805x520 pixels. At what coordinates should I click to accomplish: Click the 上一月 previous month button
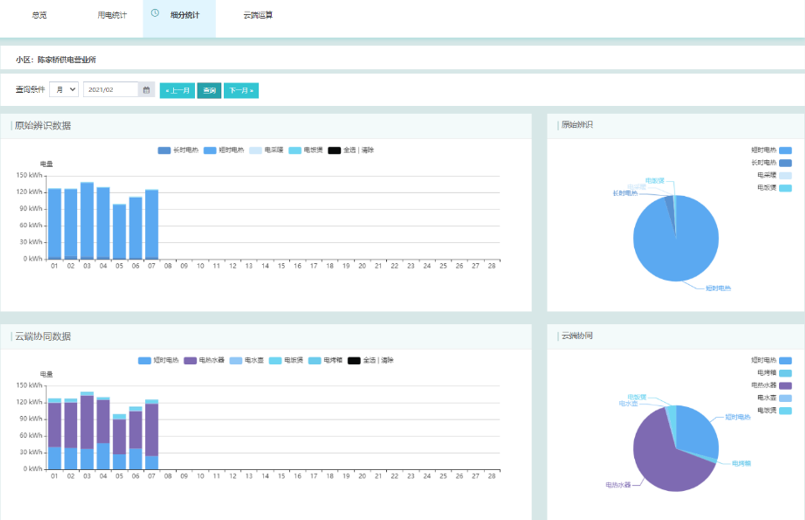(x=177, y=90)
